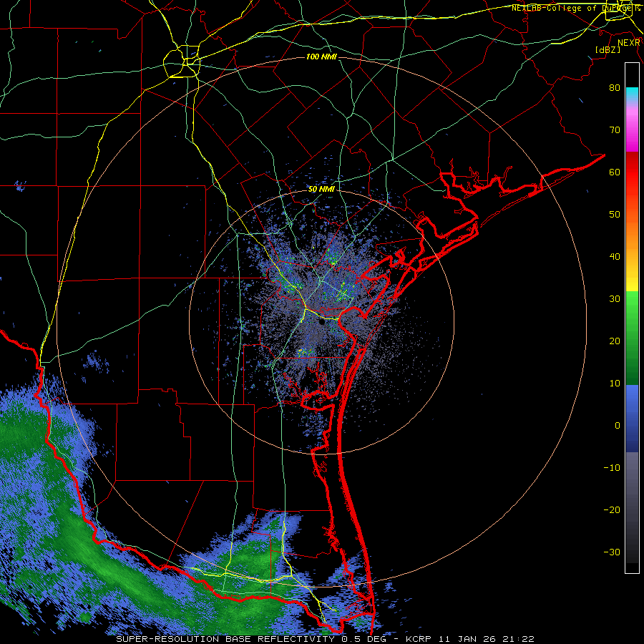Click the 60 value on the dBZ scale
Screen dimensions: 644x644
point(615,172)
